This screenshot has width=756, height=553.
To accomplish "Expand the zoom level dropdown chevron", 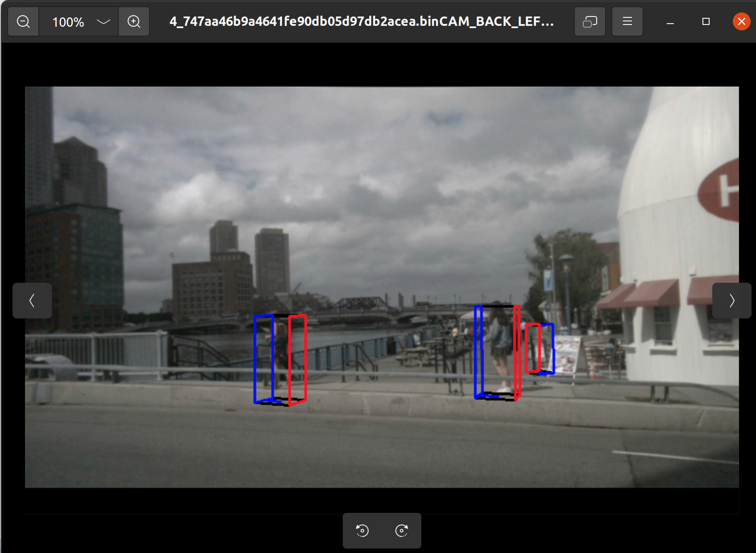I will click(x=103, y=21).
